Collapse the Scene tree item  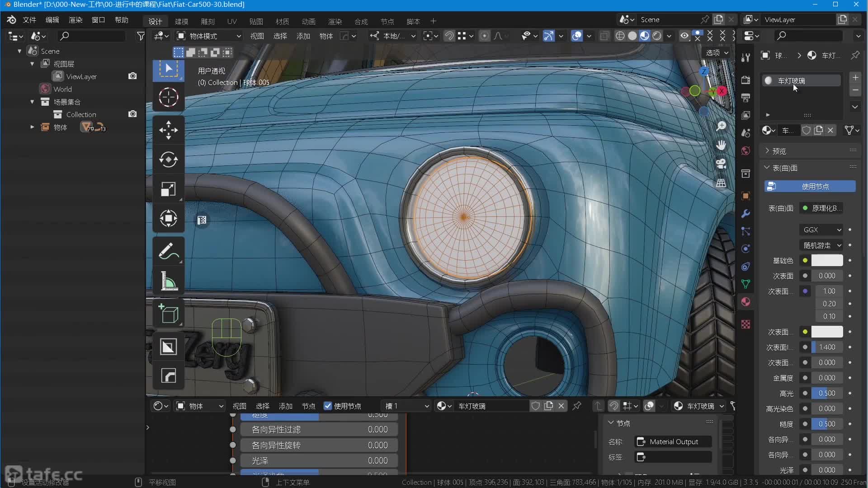pos(19,51)
